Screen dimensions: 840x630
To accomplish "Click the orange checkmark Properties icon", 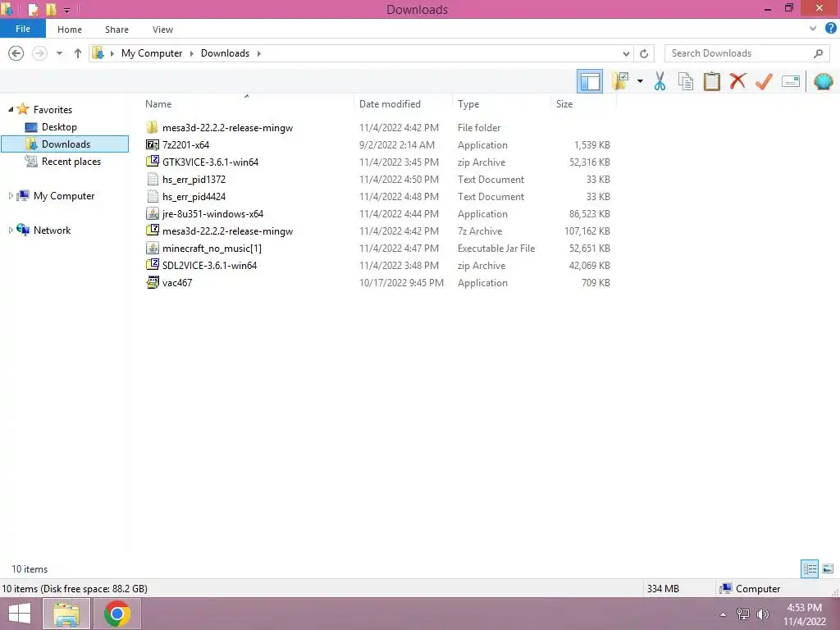I will click(764, 81).
